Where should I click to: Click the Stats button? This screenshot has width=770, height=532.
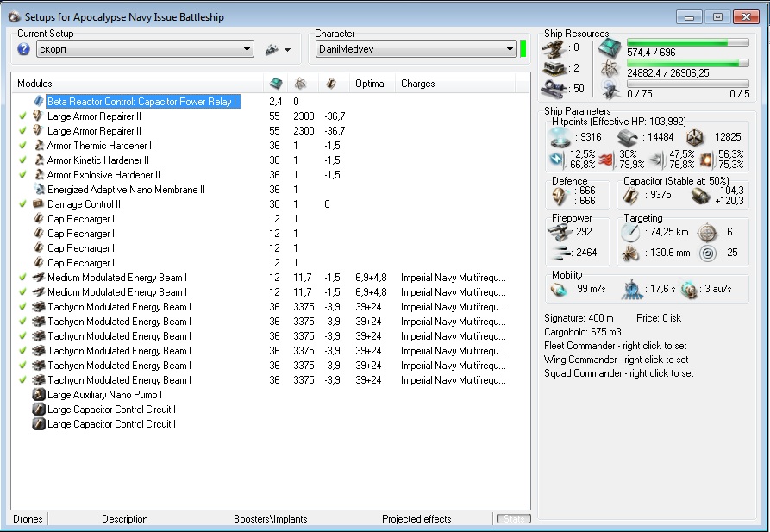tap(514, 519)
